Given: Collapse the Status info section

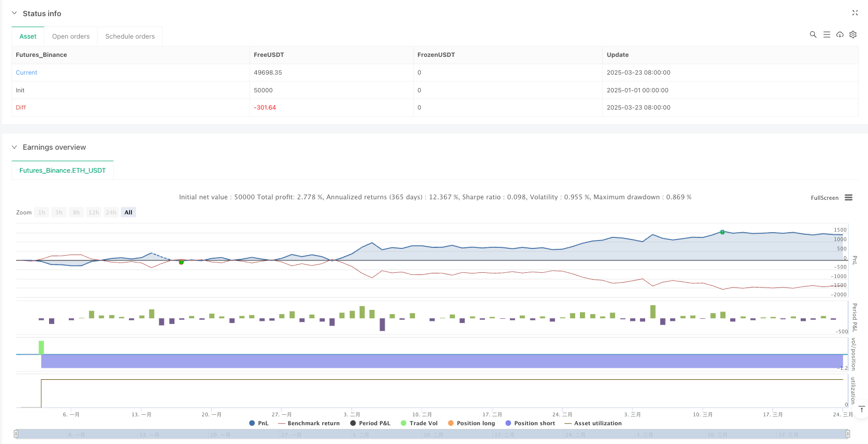Looking at the screenshot, I should (14, 14).
